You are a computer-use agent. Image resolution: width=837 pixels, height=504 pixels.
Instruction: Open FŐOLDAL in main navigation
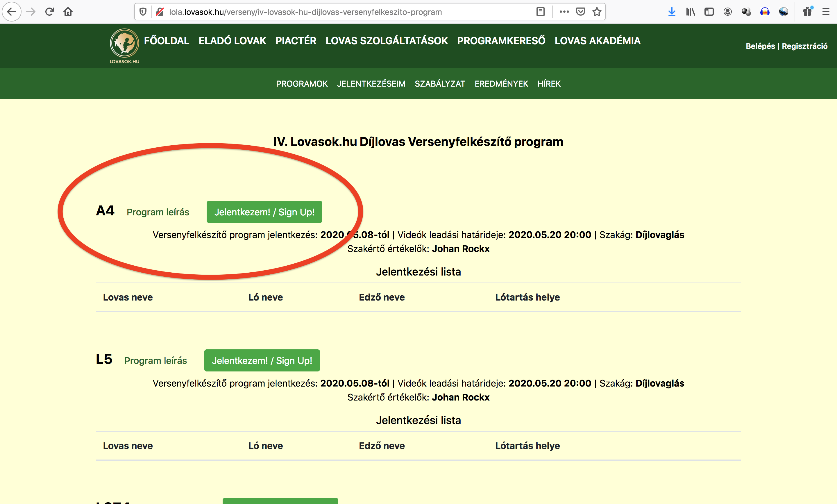166,41
